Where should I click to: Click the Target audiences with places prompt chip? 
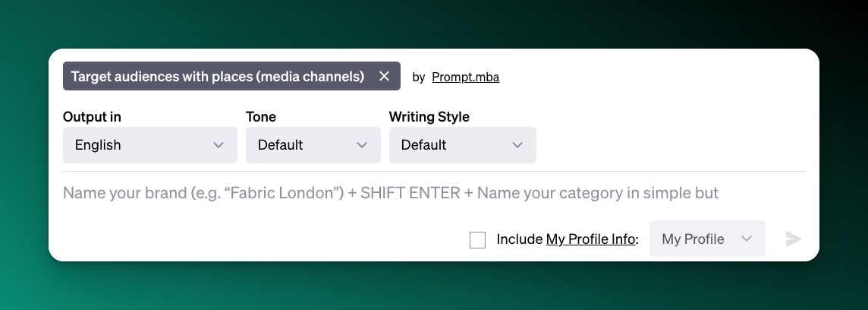(x=217, y=77)
